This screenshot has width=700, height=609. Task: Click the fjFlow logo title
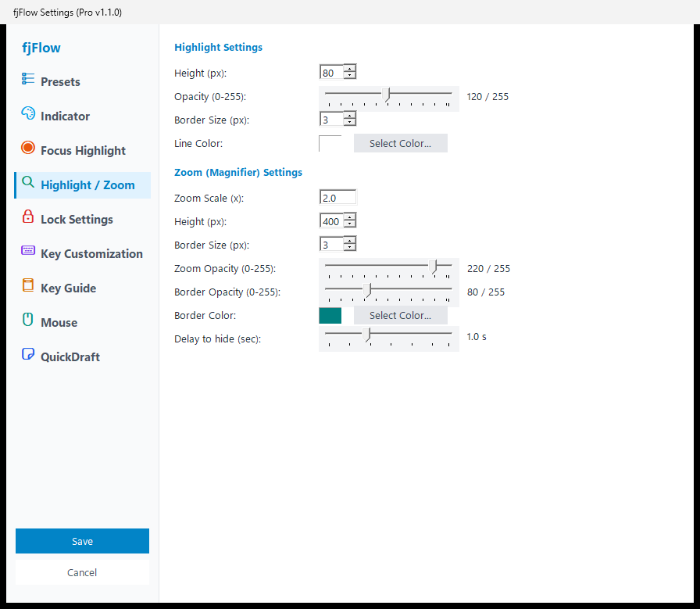click(x=41, y=48)
